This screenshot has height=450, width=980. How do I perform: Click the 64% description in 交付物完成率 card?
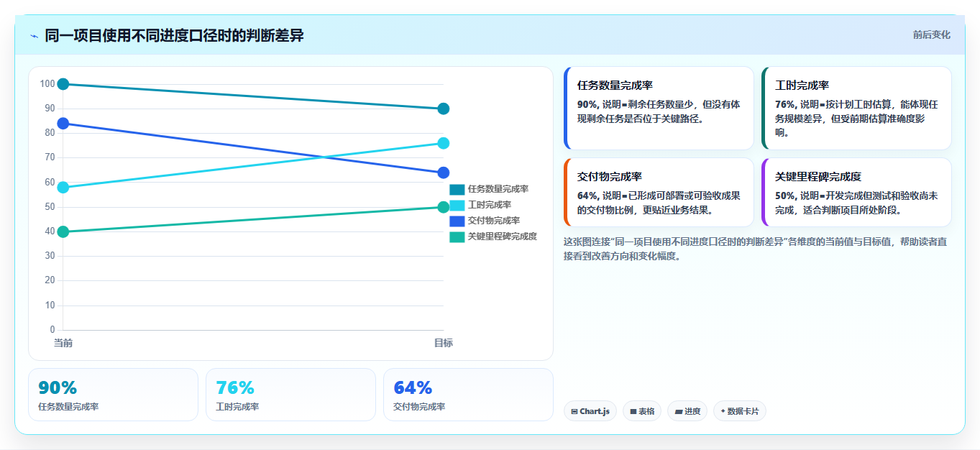(659, 203)
